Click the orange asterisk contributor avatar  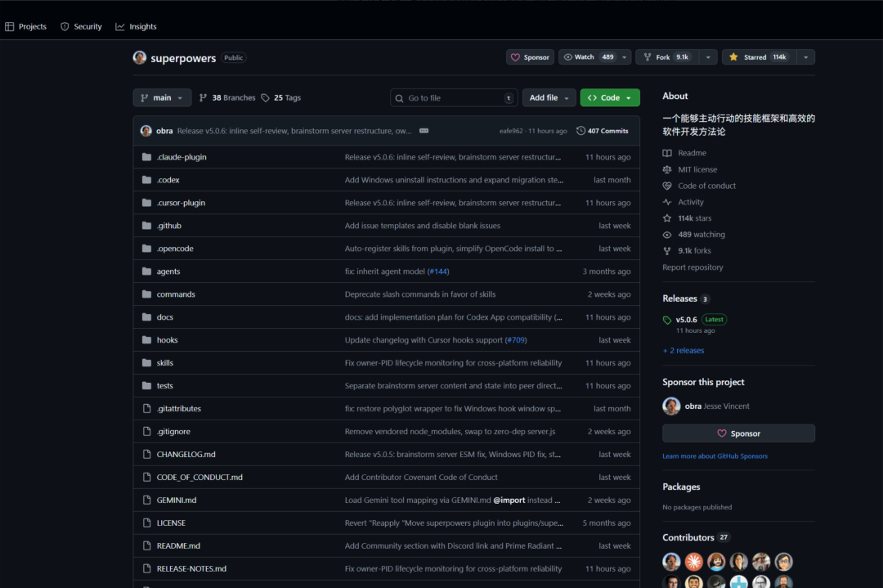tap(694, 562)
